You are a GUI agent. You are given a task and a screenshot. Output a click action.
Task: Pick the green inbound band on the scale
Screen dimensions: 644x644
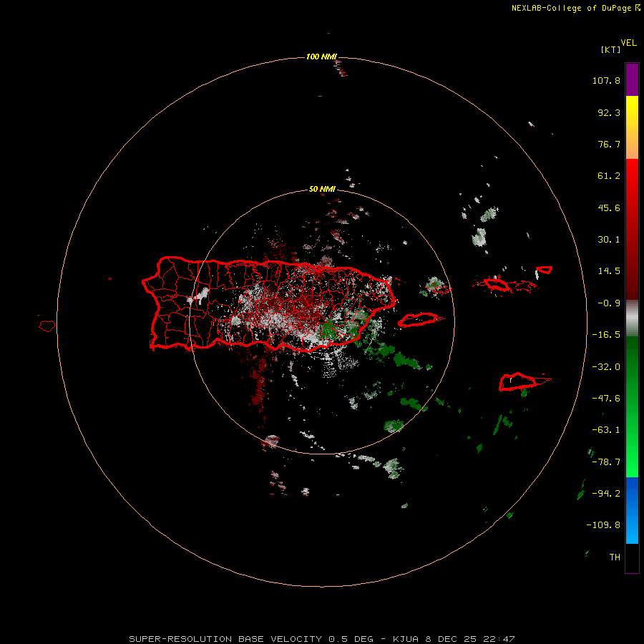tap(632, 406)
